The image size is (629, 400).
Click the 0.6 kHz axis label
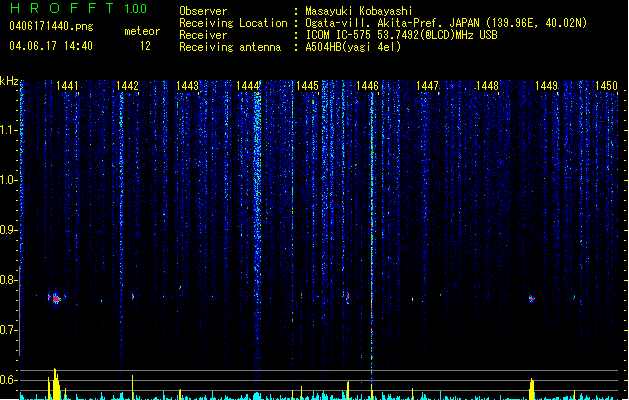[8, 380]
